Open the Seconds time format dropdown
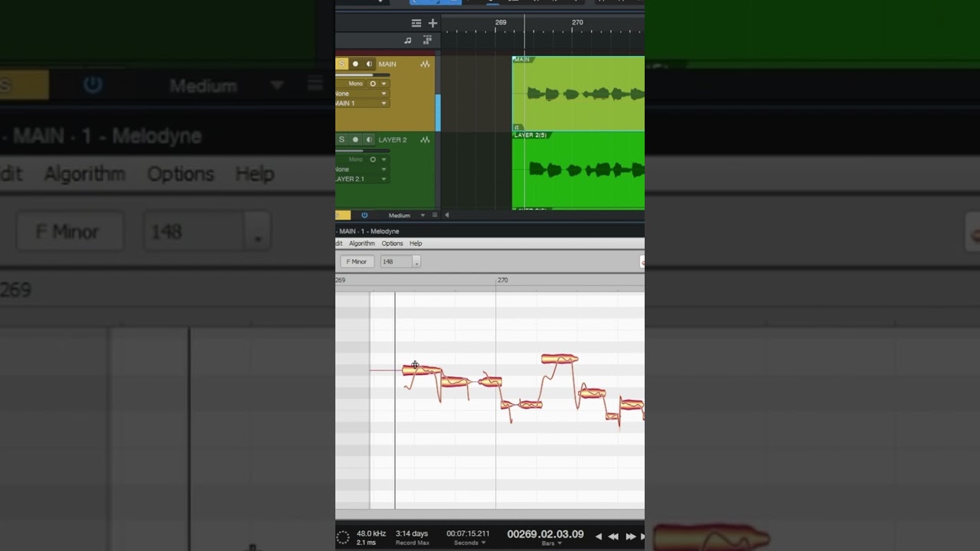The width and height of the screenshot is (980, 551). click(470, 543)
